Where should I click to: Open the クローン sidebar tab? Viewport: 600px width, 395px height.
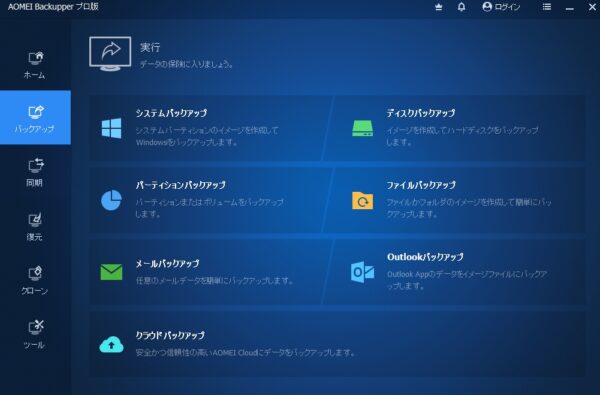tap(35, 280)
